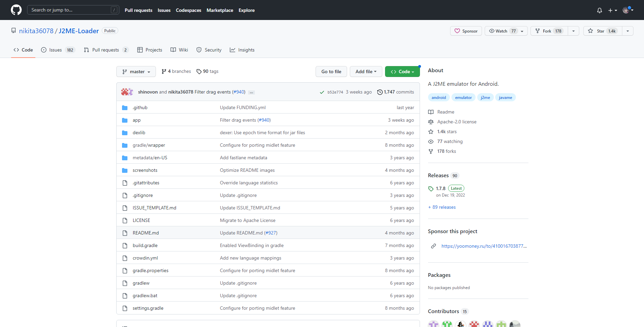Sponsor the project with heart button
The height and width of the screenshot is (327, 644).
[466, 31]
